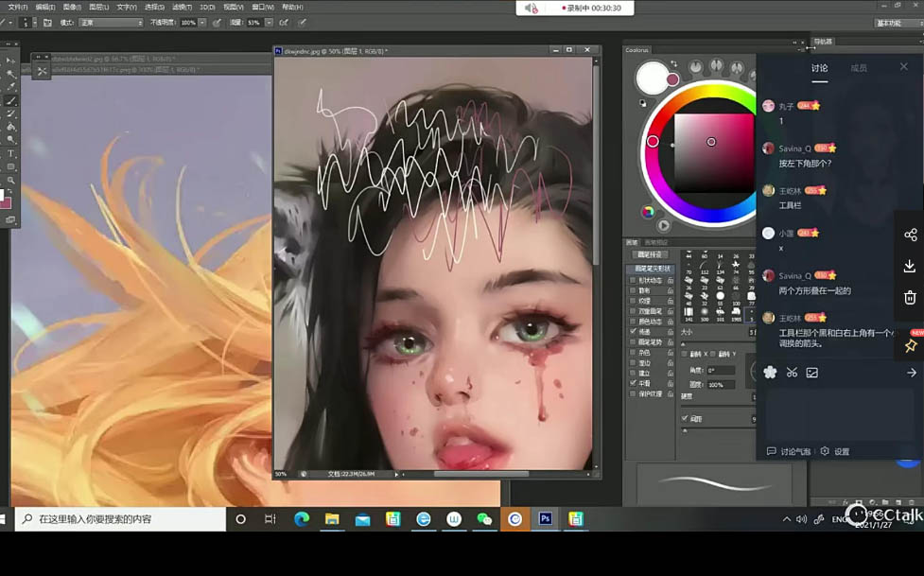Open the 滤镜 menu
The height and width of the screenshot is (576, 924).
click(x=182, y=7)
